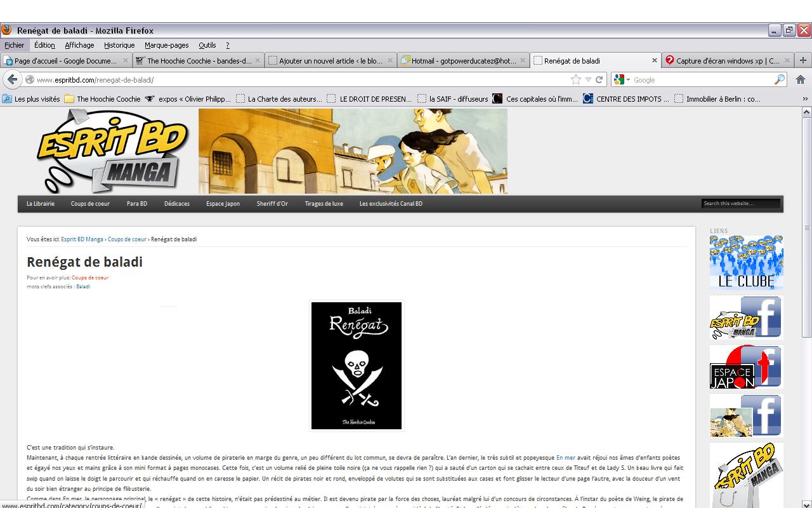The image size is (812, 508).
Task: Open the LE DROIT DE PRESEN... bookmark
Action: click(x=370, y=98)
